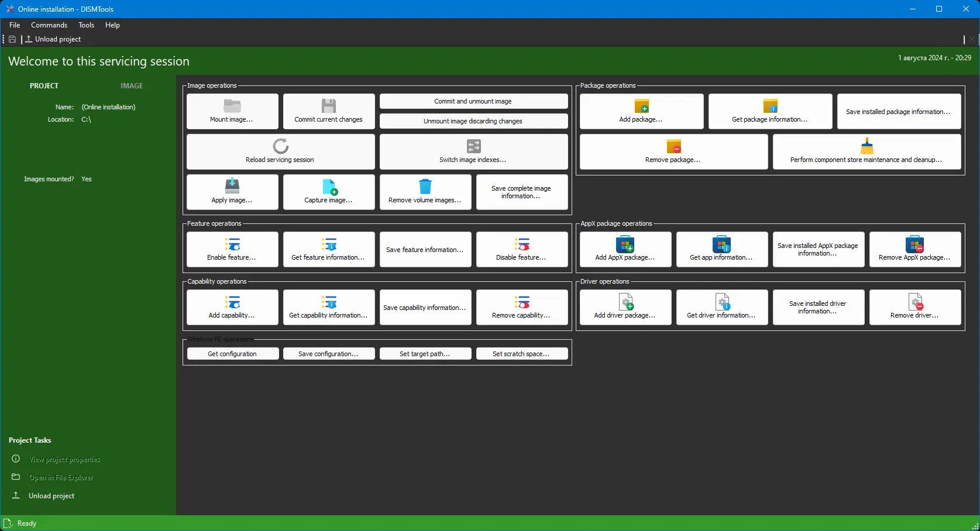Commit current changes with the floppy icon
The height and width of the screenshot is (531, 980).
pos(329,111)
